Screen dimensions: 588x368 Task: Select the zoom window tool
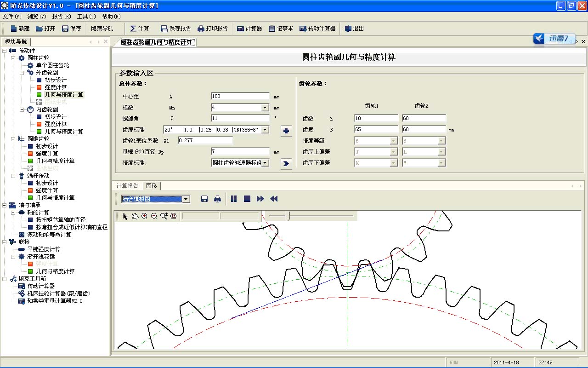(x=164, y=216)
